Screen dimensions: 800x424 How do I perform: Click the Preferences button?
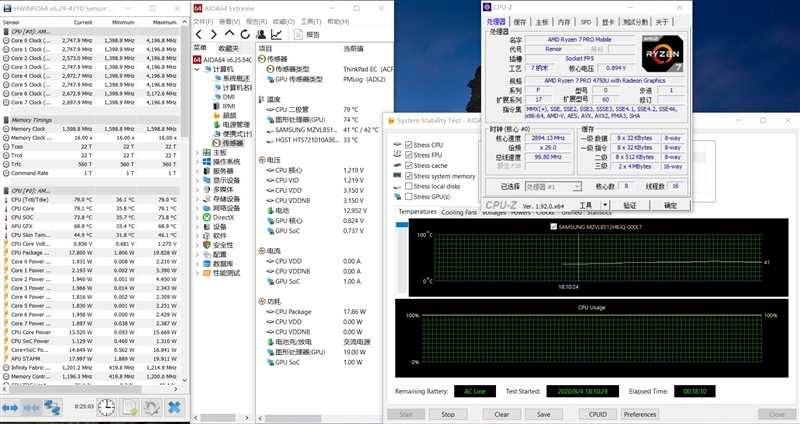click(x=642, y=413)
